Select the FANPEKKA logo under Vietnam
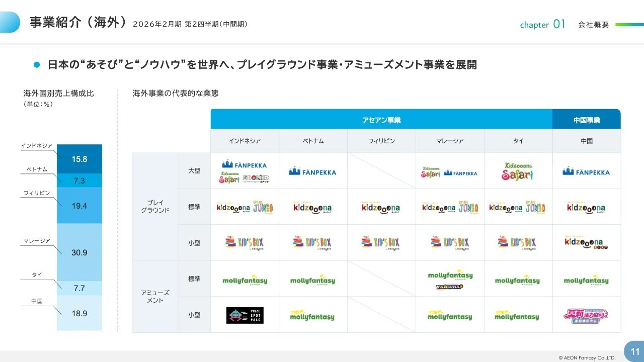 (313, 170)
